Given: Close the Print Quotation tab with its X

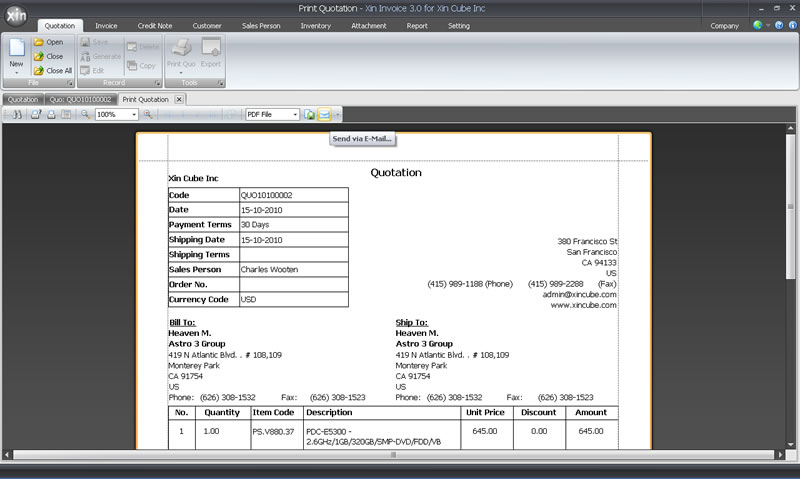Looking at the screenshot, I should tap(179, 99).
